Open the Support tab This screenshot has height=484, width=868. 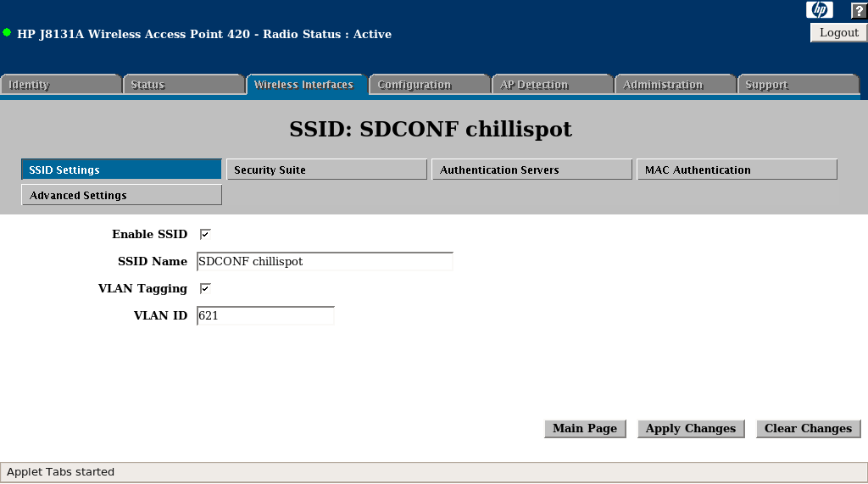pos(798,85)
